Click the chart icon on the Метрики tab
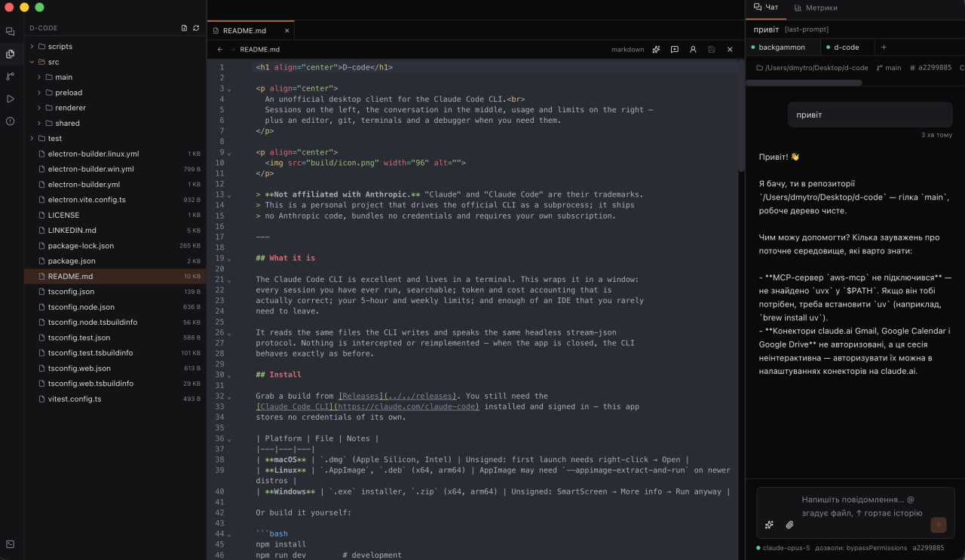This screenshot has height=560, width=965. (x=798, y=8)
